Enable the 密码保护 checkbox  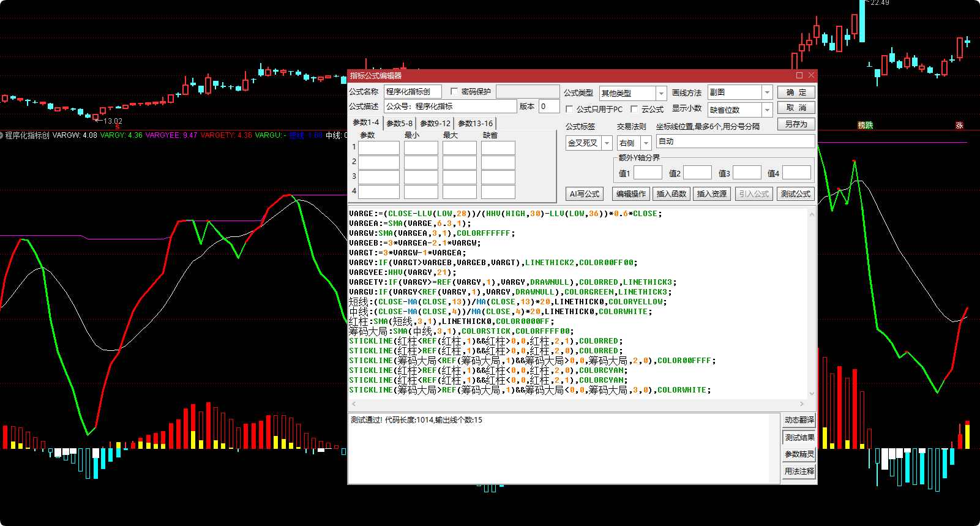(x=454, y=91)
